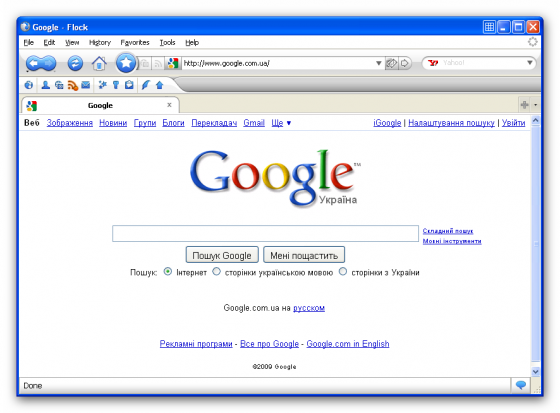Open the Перекладач link
This screenshot has height=413, width=560.
point(214,123)
